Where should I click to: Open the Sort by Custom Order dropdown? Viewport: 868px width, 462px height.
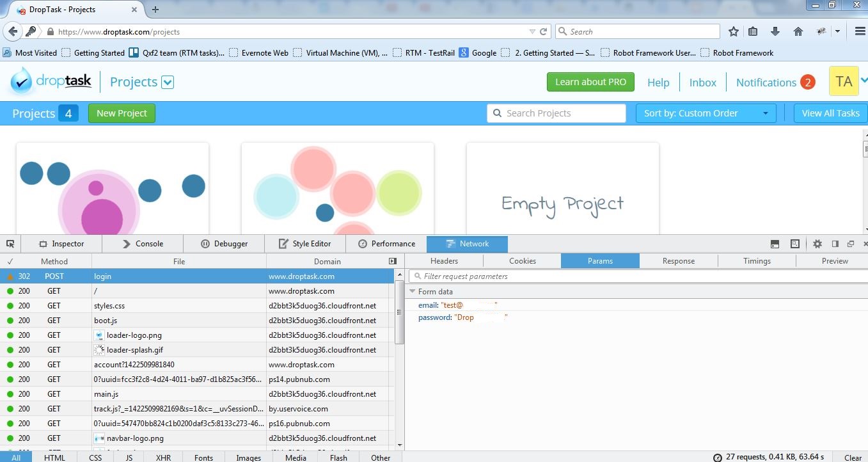click(706, 113)
